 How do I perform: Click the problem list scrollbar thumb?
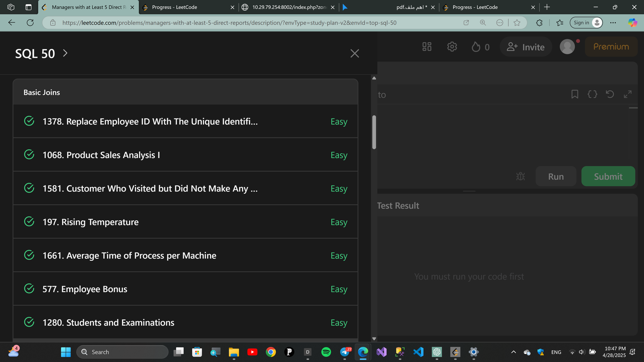(x=374, y=132)
